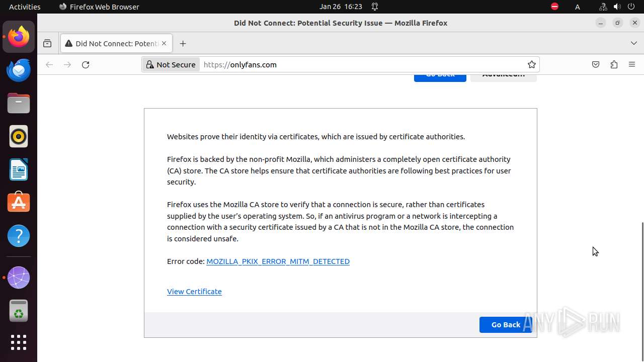Reload the current page
This screenshot has height=362, width=644.
point(86,64)
